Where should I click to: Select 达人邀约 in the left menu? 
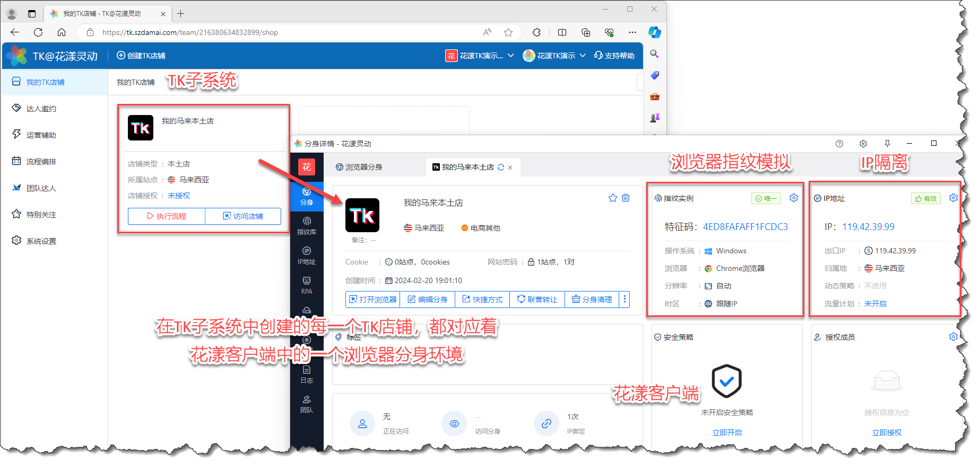41,109
